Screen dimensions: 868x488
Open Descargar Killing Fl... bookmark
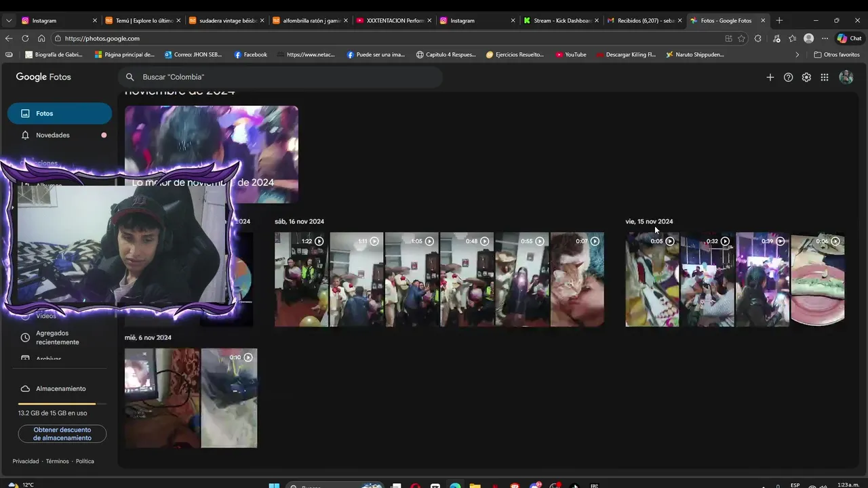click(x=626, y=54)
